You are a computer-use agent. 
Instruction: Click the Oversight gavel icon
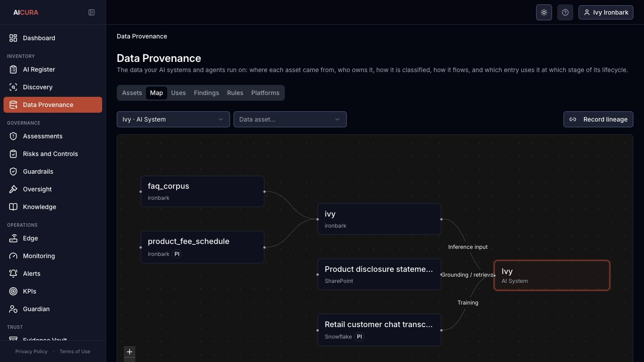pyautogui.click(x=13, y=189)
